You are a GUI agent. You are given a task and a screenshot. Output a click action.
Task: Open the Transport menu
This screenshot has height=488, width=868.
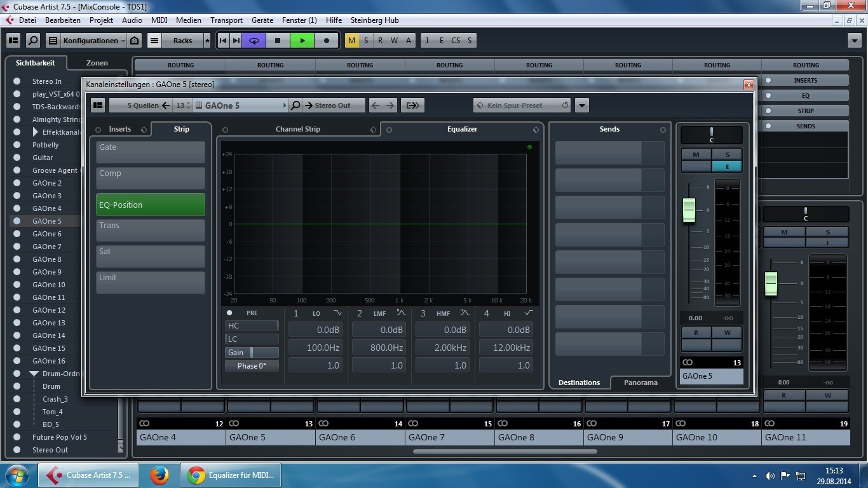click(x=226, y=20)
